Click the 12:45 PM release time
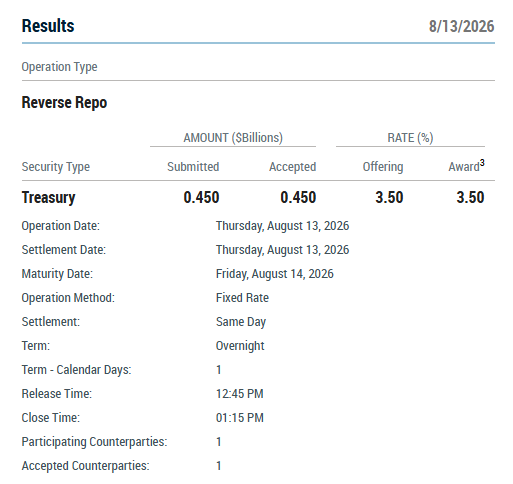Image resolution: width=513 pixels, height=484 pixels. 240,394
